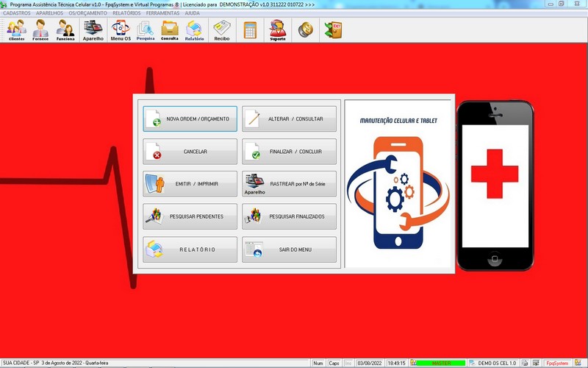Launch the calculator toolbar icon

click(250, 29)
